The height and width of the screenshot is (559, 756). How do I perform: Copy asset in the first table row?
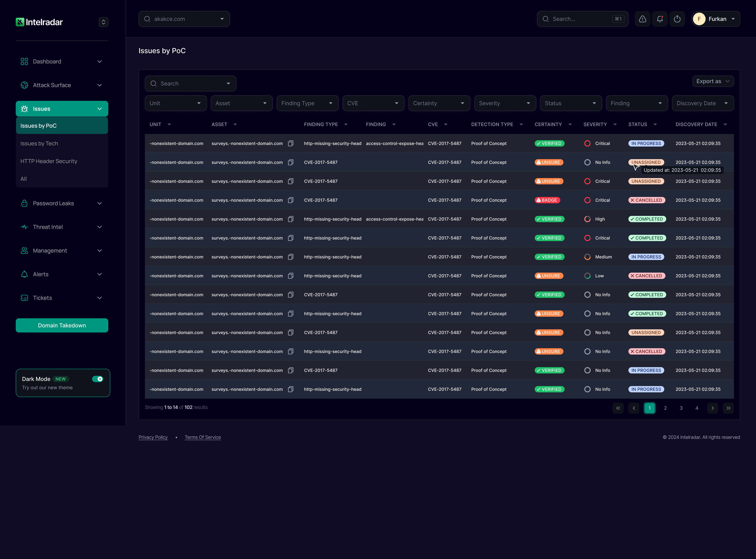click(x=291, y=143)
